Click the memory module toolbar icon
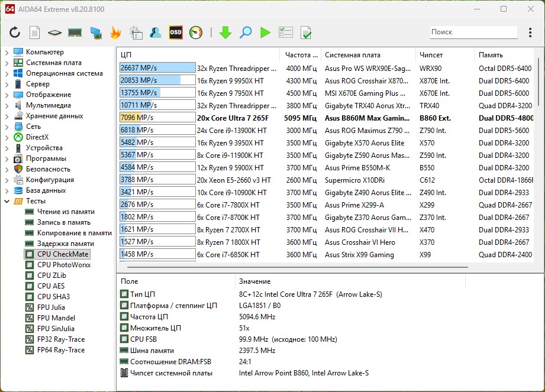 pos(75,33)
